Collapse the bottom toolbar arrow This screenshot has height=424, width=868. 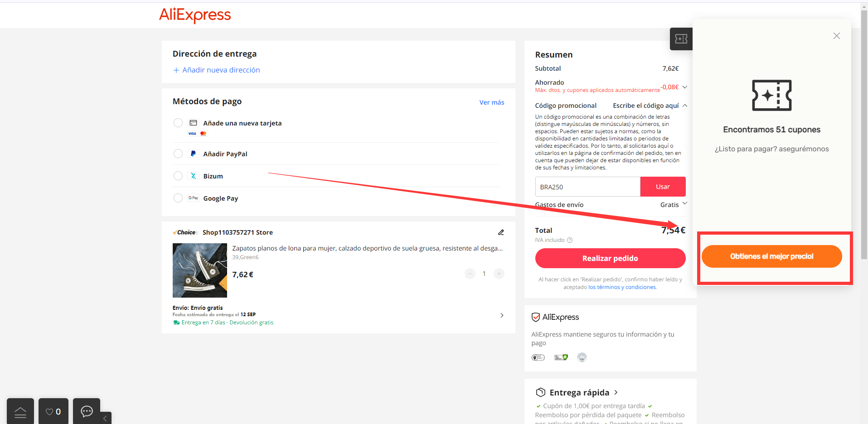tap(105, 418)
